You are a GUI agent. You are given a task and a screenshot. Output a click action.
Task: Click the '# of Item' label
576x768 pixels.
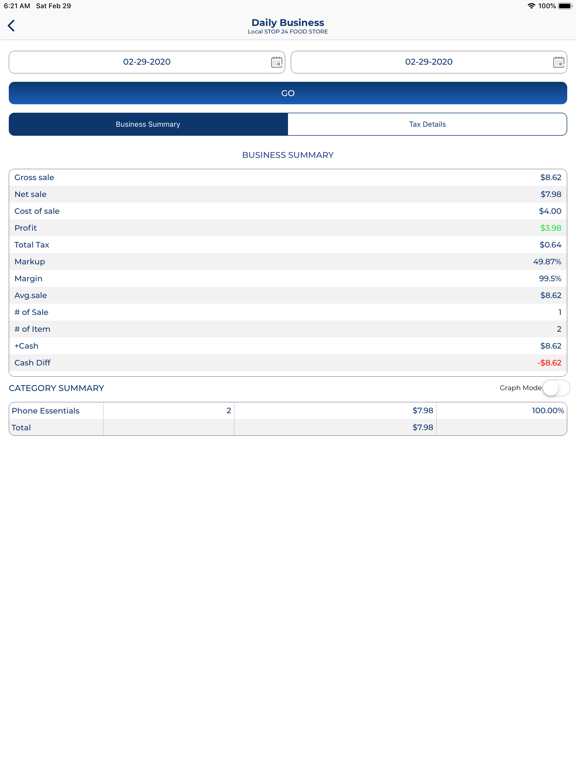32,329
